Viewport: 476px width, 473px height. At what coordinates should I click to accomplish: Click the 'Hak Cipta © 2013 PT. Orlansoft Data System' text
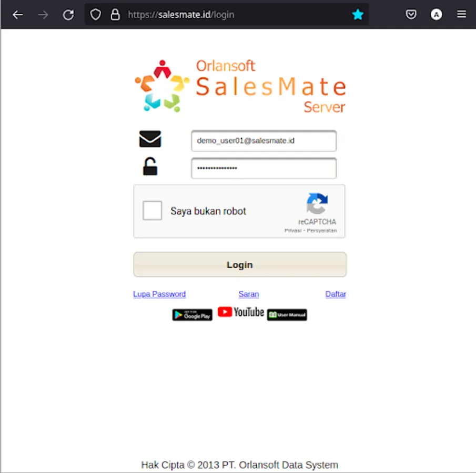239,465
